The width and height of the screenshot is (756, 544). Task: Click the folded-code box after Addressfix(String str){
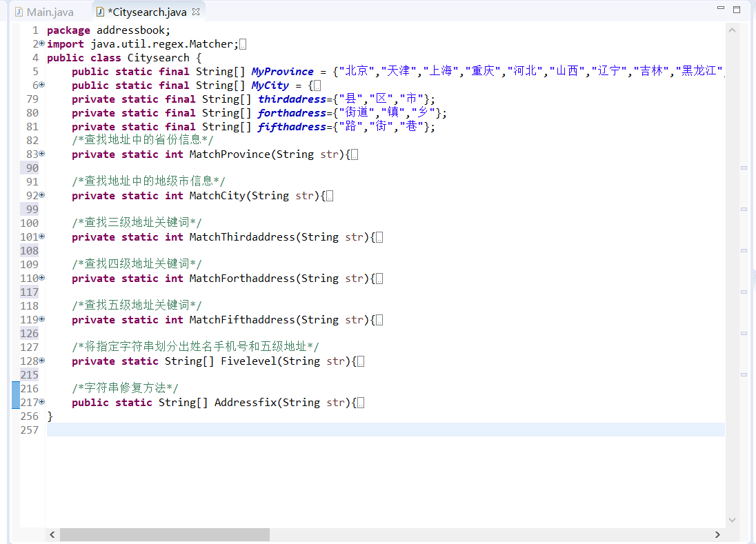pos(361,403)
